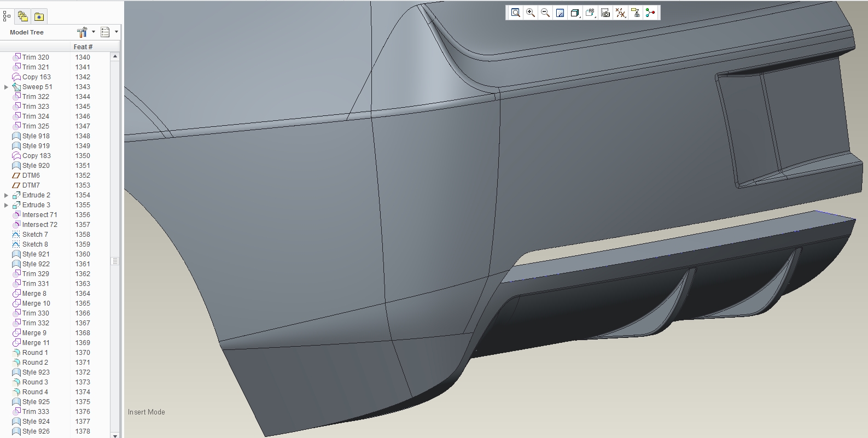
Task: Click feature number 1360 cell
Action: point(83,254)
